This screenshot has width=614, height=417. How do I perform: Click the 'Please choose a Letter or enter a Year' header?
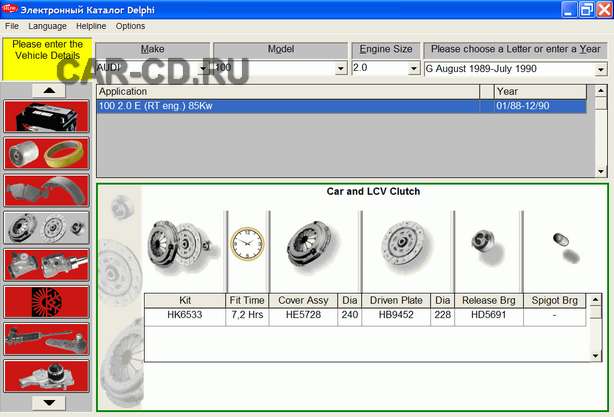tap(515, 50)
